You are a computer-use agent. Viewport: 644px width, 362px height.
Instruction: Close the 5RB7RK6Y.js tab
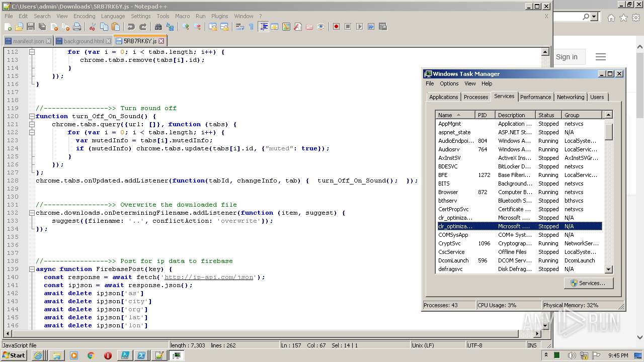(x=161, y=41)
